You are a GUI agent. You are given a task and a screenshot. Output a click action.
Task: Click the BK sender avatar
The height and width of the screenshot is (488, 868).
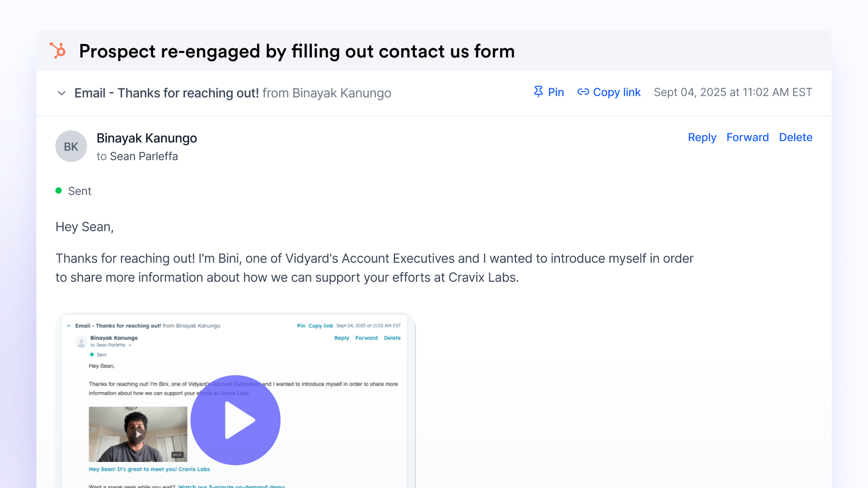pyautogui.click(x=71, y=146)
